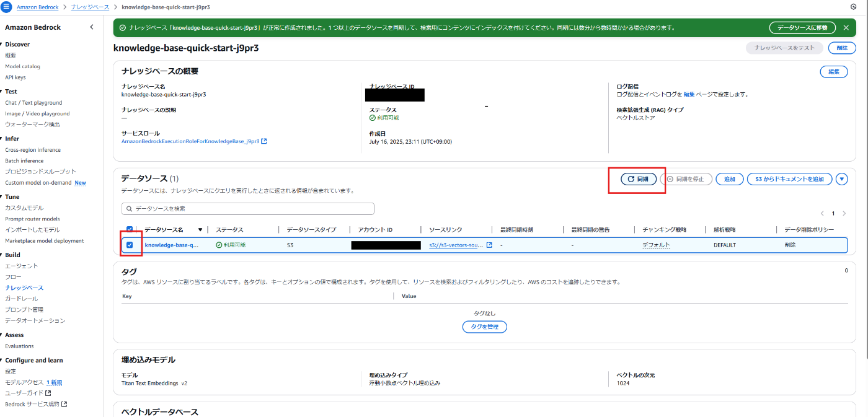Open Evaluations in sidebar
The height and width of the screenshot is (417, 868).
click(x=19, y=346)
